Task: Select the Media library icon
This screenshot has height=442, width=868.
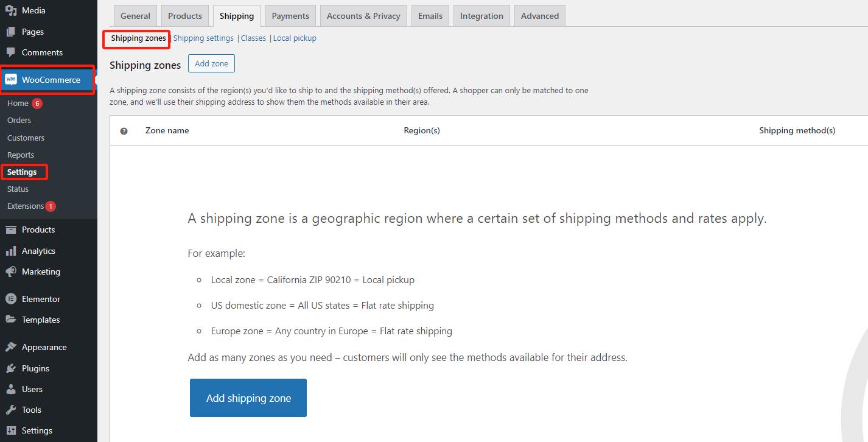Action: (x=10, y=10)
